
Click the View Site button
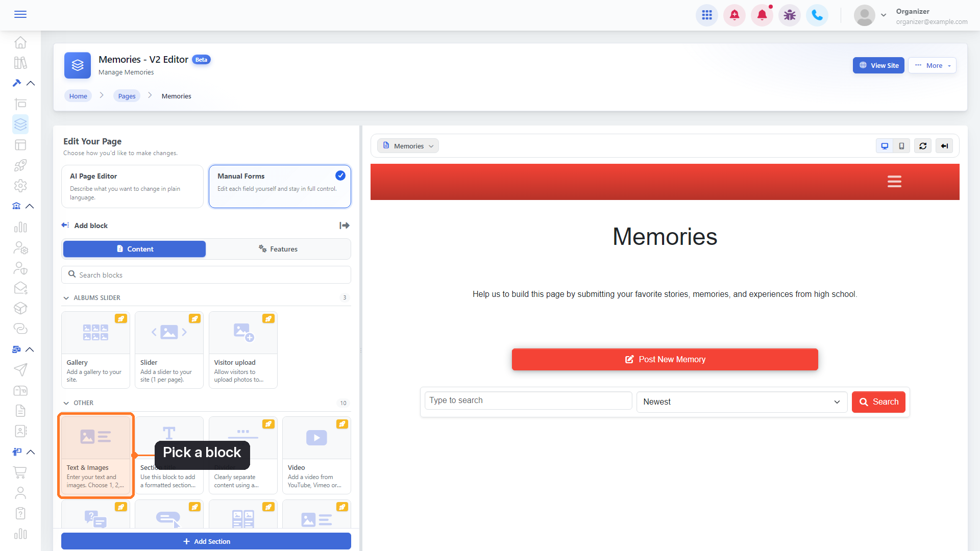(x=878, y=65)
